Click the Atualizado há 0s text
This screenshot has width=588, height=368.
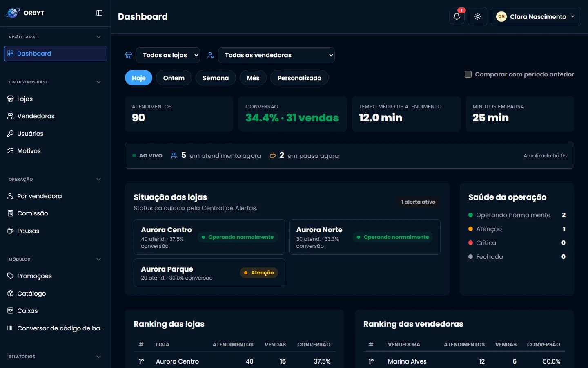[x=545, y=155]
